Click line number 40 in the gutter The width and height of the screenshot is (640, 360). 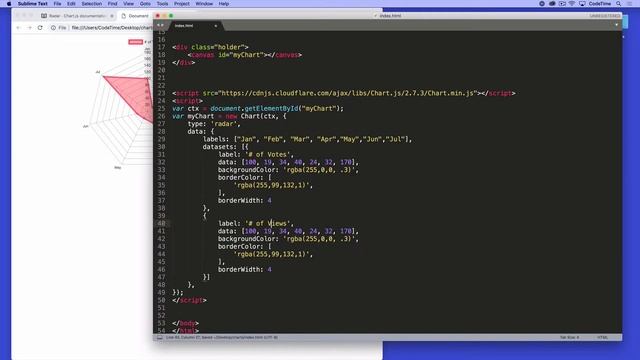point(161,223)
